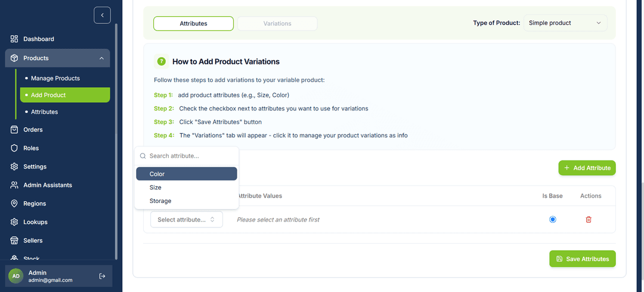Open the Type of Product dropdown
644x292 pixels.
pyautogui.click(x=565, y=23)
